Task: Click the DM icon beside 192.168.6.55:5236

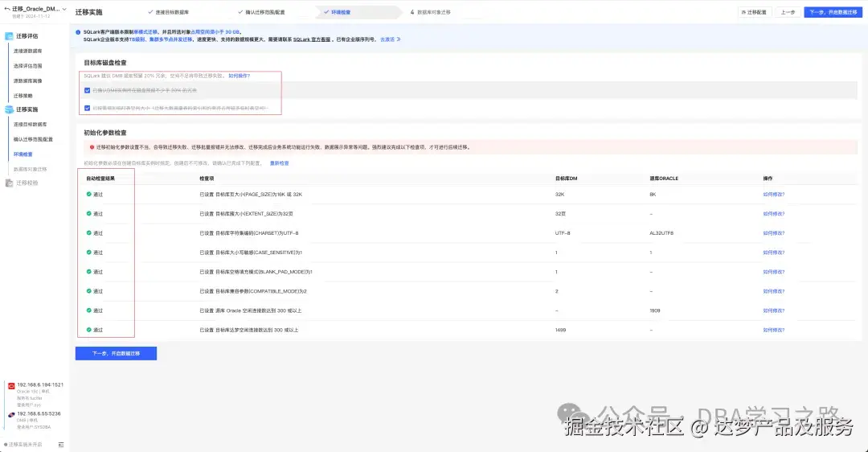Action: point(11,415)
